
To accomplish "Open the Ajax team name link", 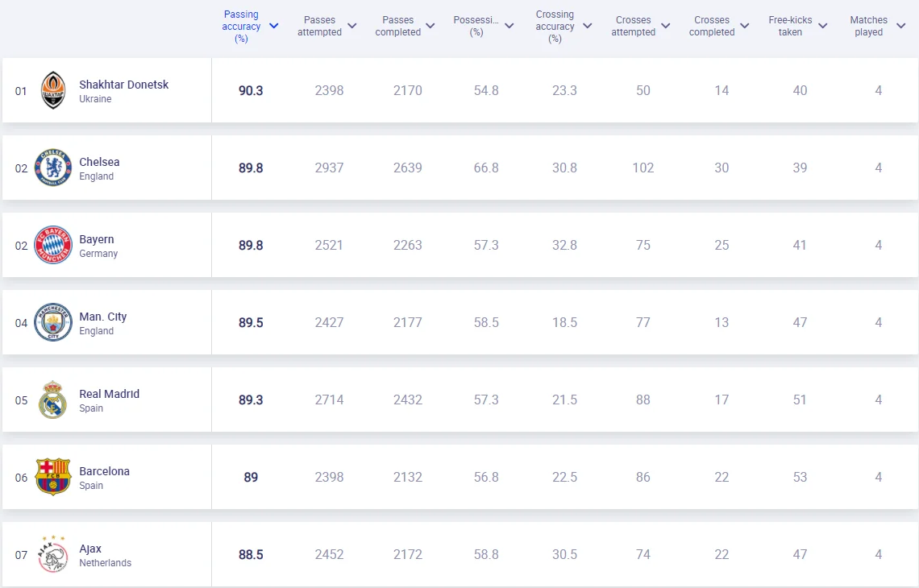I will pos(90,549).
